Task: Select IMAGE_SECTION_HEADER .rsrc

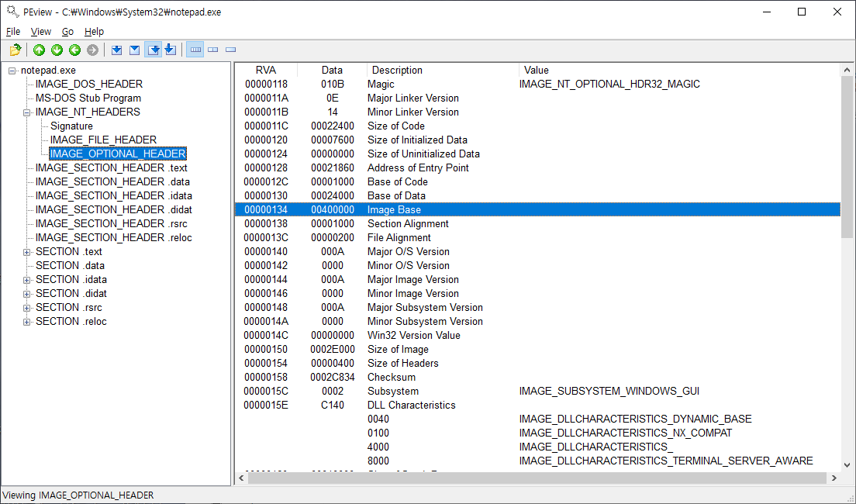Action: pos(112,224)
